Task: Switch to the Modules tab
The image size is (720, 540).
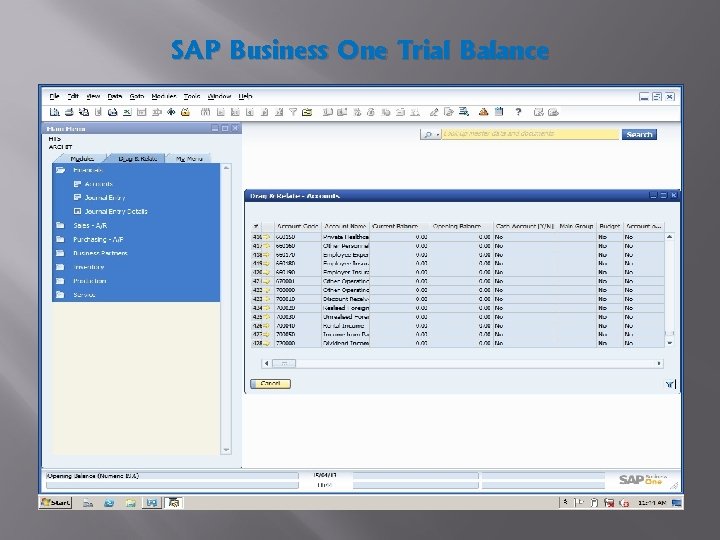Action: pos(82,158)
